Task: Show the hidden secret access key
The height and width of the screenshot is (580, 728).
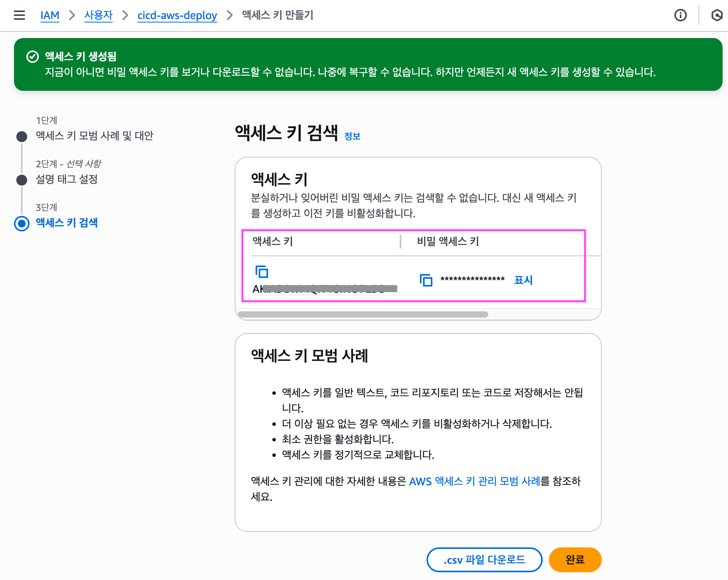Action: coord(523,280)
